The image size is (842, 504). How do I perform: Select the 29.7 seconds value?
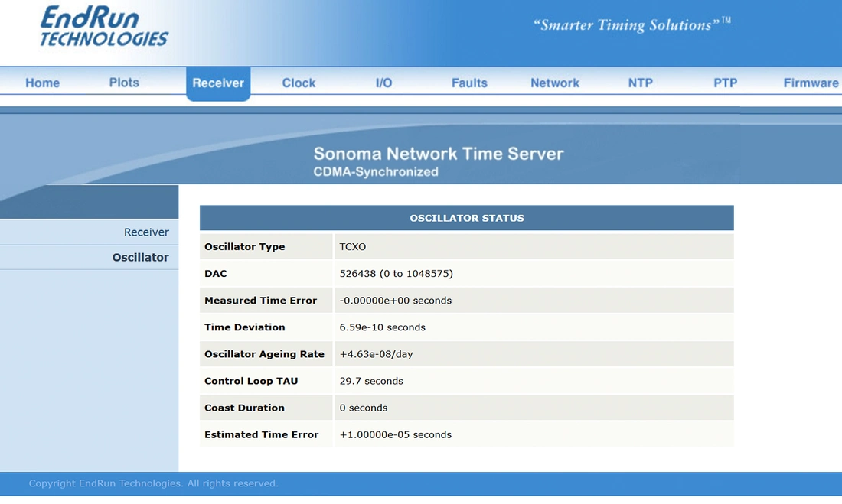[x=371, y=381]
